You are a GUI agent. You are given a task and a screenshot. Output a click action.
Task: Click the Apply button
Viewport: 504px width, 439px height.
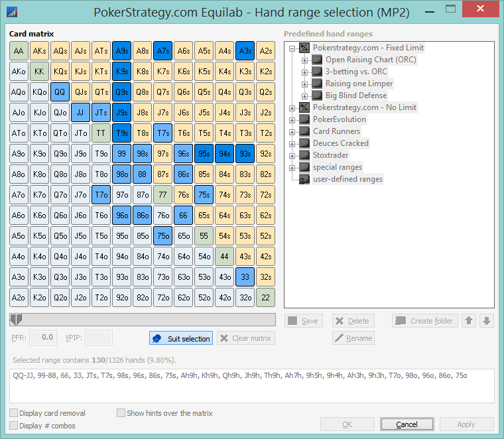(x=466, y=424)
